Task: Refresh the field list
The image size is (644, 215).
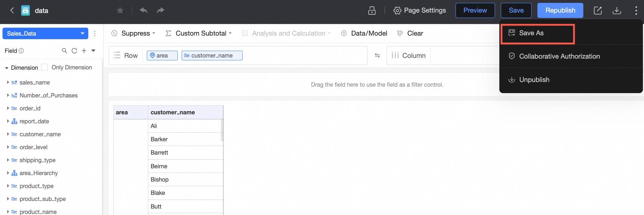Action: (x=74, y=51)
